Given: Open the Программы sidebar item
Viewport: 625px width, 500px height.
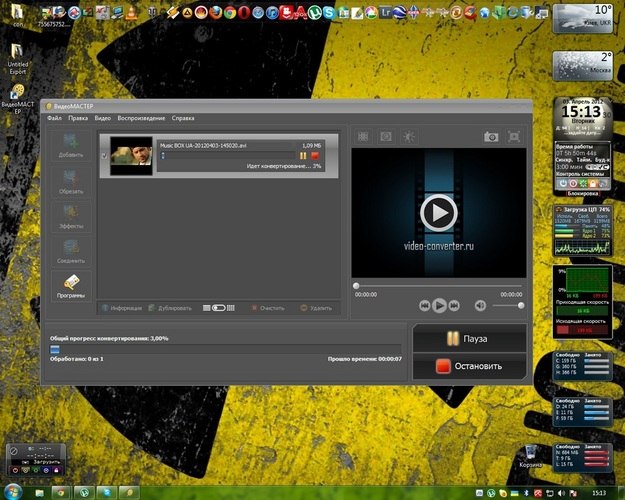Looking at the screenshot, I should tap(71, 287).
